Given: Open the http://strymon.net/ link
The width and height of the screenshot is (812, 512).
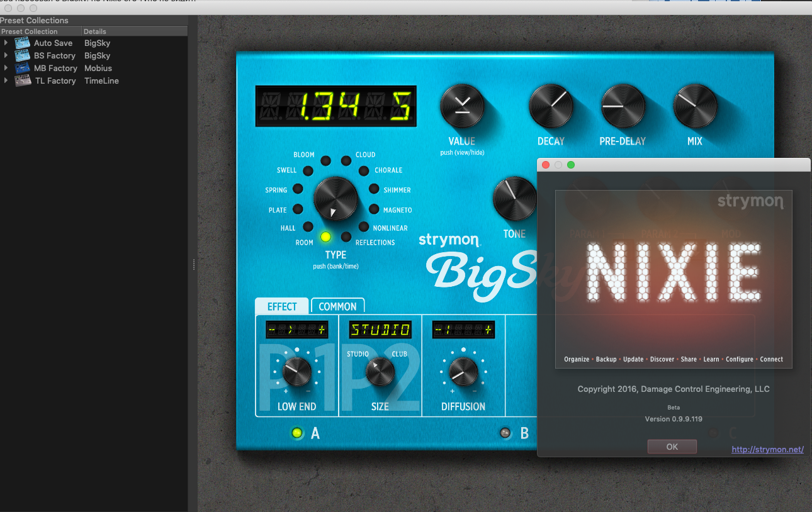Looking at the screenshot, I should [767, 449].
